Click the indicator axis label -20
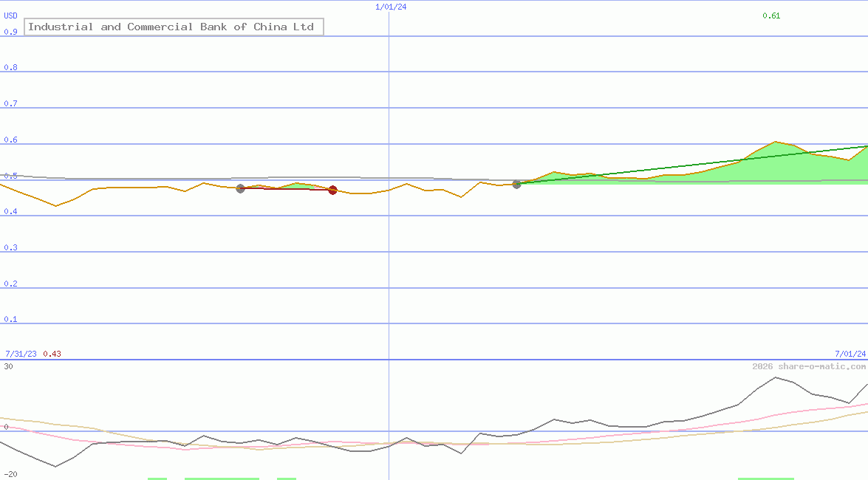This screenshot has width=868, height=480. click(10, 475)
